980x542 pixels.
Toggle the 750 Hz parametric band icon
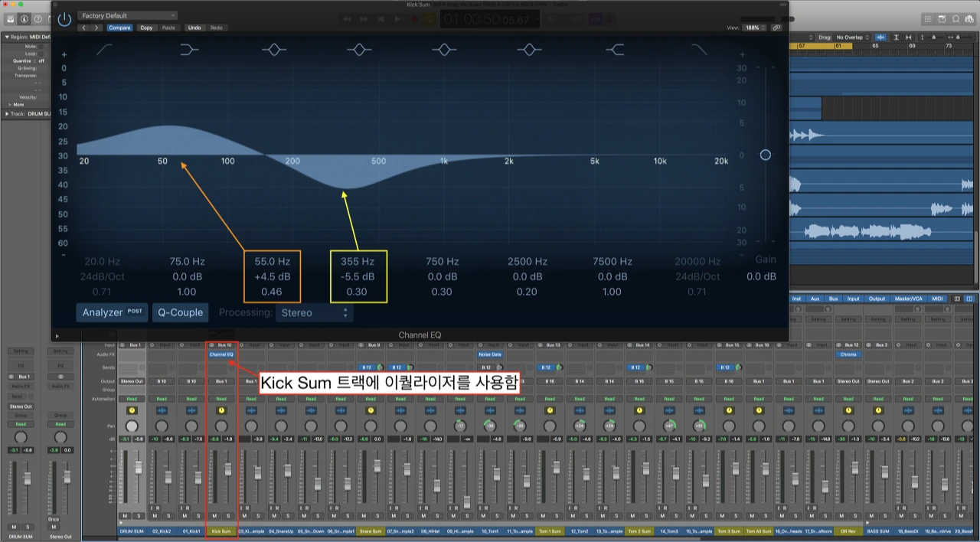pyautogui.click(x=443, y=50)
